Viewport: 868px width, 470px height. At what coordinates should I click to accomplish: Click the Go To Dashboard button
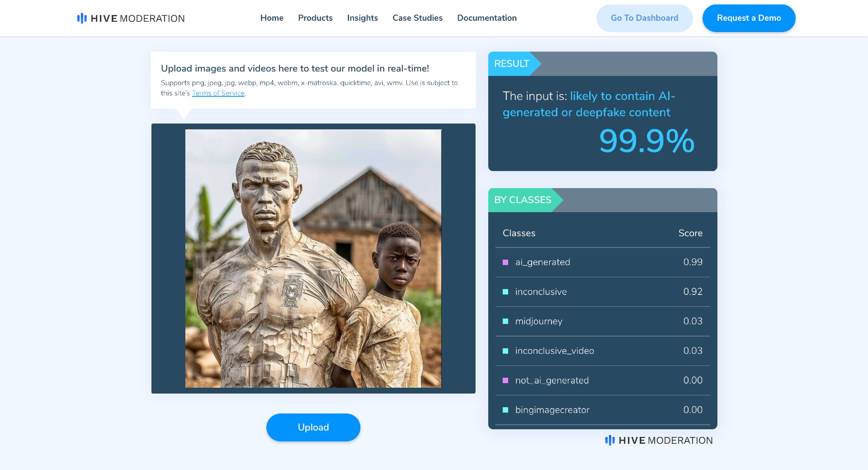pos(644,18)
